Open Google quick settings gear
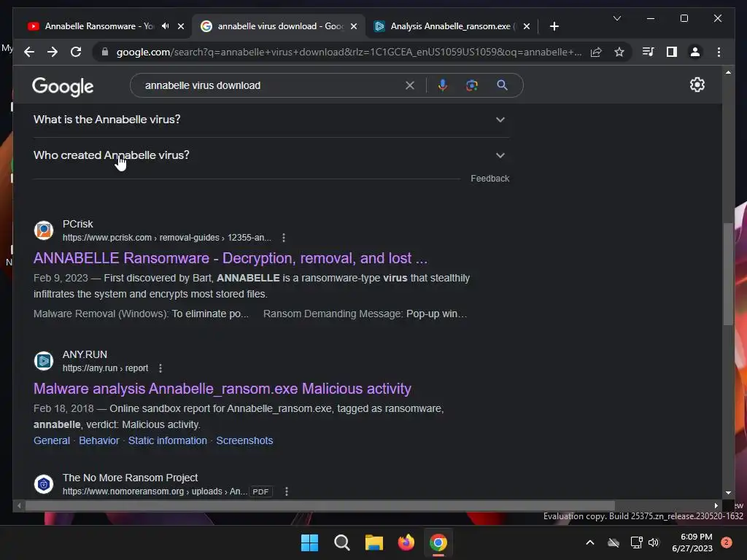The image size is (747, 560). (x=697, y=85)
